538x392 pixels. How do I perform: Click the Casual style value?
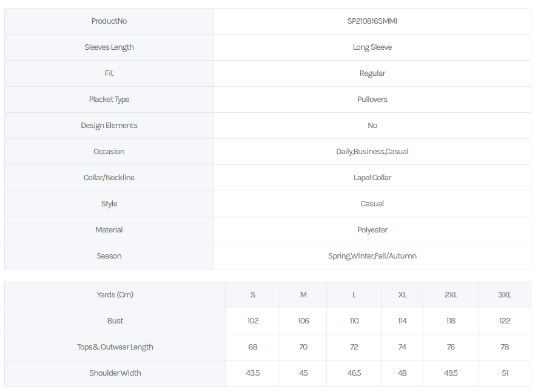tap(372, 204)
